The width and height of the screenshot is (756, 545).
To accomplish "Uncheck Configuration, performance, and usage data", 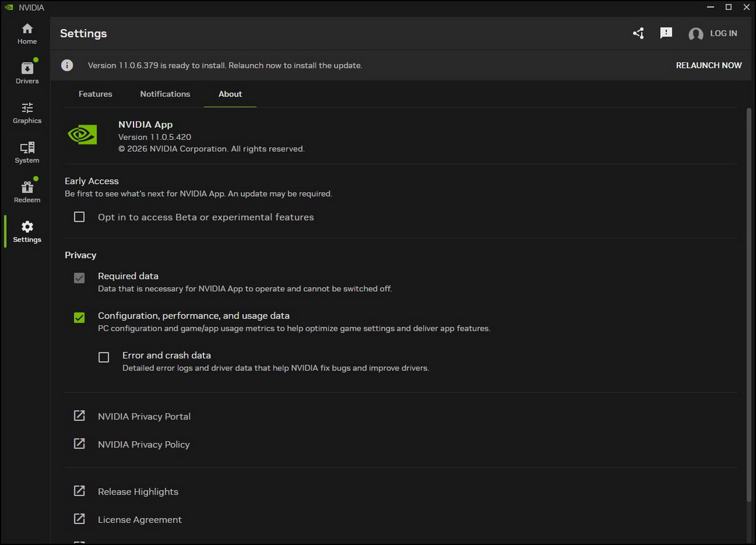I will coord(79,318).
